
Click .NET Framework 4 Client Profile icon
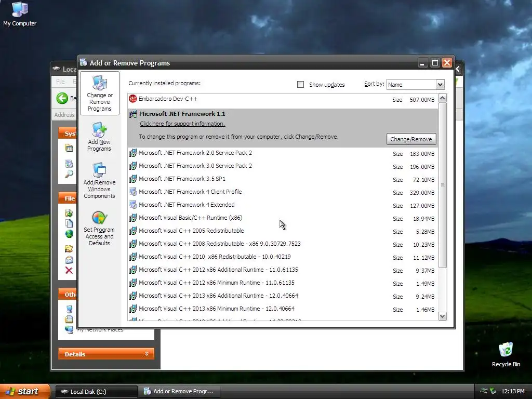click(133, 192)
